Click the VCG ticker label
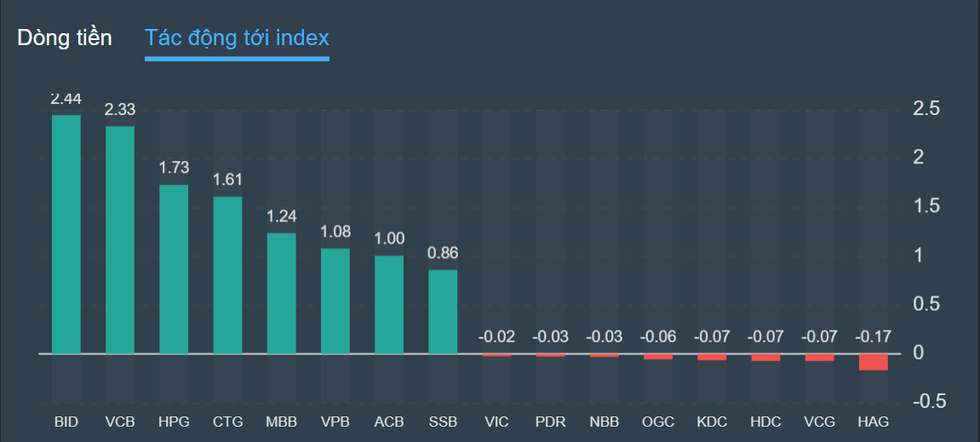 [x=819, y=422]
